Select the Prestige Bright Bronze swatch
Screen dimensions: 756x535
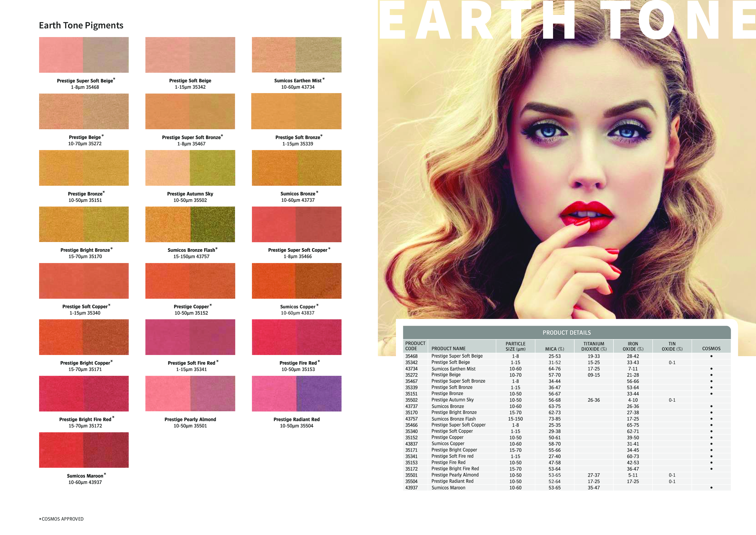coord(84,224)
